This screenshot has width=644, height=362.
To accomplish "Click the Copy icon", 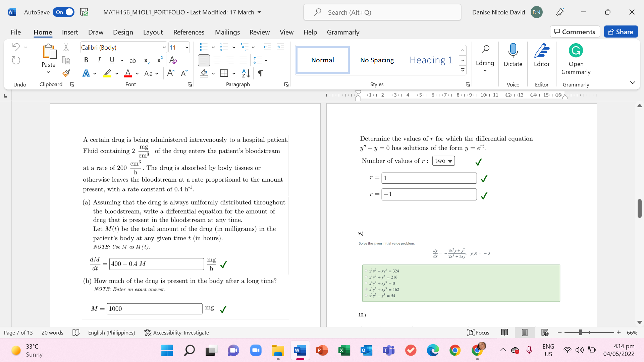I will (66, 60).
